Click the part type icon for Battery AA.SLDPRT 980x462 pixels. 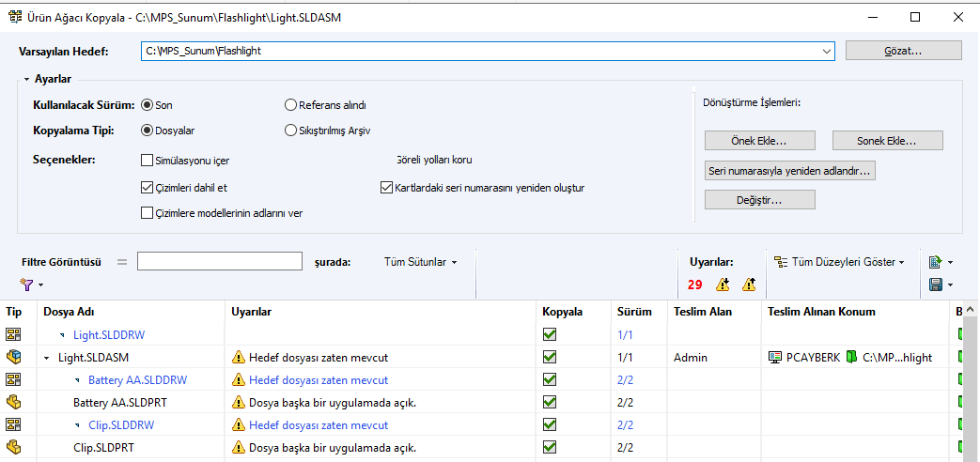(14, 402)
